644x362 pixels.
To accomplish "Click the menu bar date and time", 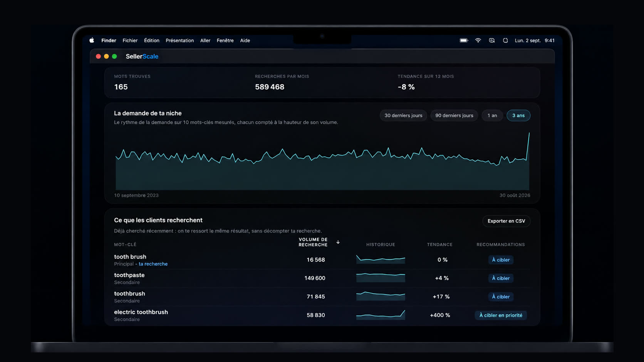I will pos(535,40).
